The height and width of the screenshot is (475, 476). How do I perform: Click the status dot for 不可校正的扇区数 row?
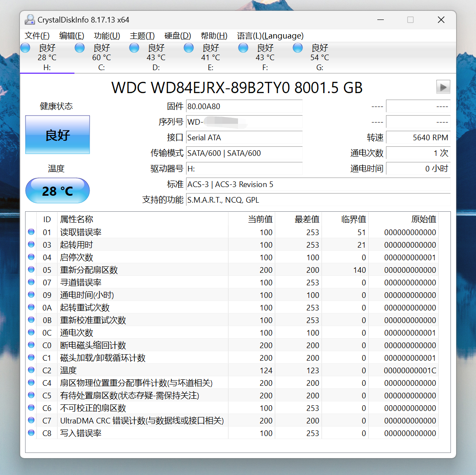31,407
